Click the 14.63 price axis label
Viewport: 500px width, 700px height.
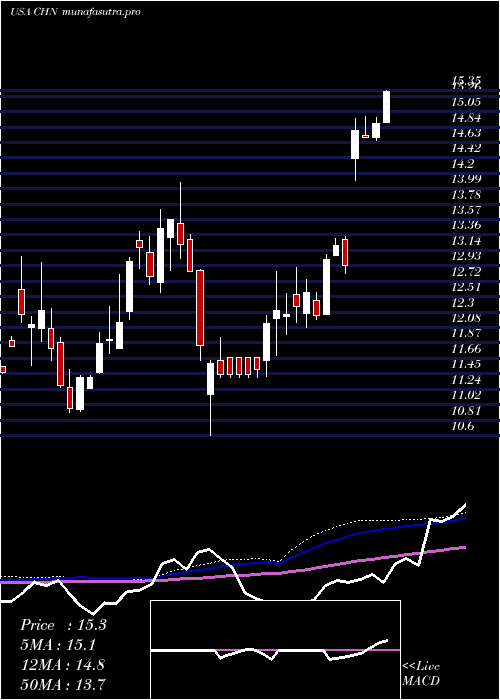466,133
